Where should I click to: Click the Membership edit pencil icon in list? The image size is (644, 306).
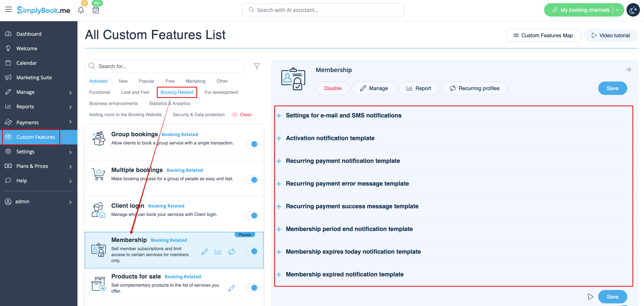point(205,251)
